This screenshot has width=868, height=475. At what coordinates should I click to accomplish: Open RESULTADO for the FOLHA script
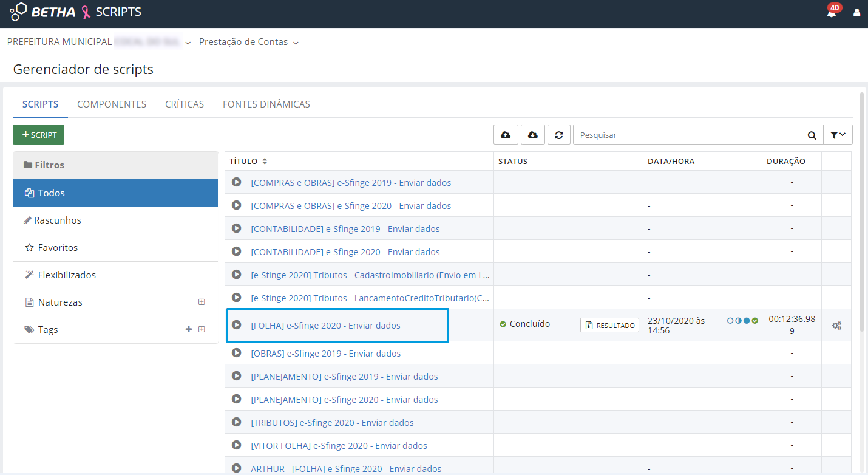[x=609, y=325]
